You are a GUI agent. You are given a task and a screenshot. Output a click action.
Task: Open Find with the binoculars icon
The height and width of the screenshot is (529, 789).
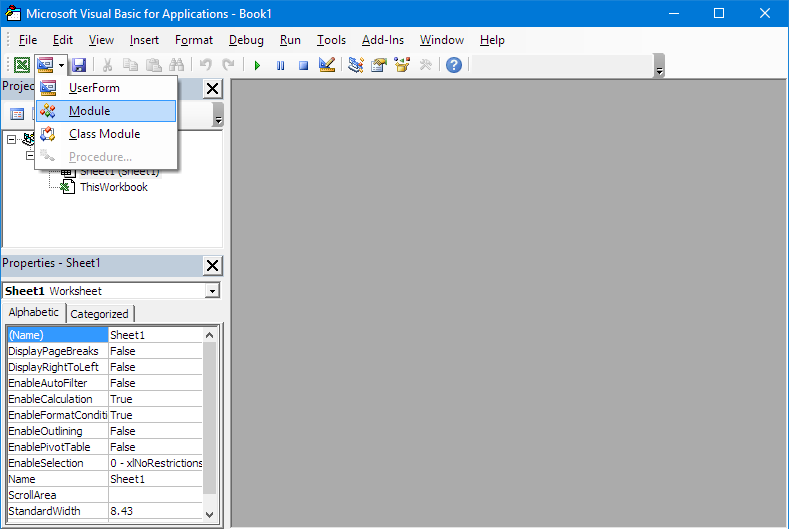click(x=177, y=65)
